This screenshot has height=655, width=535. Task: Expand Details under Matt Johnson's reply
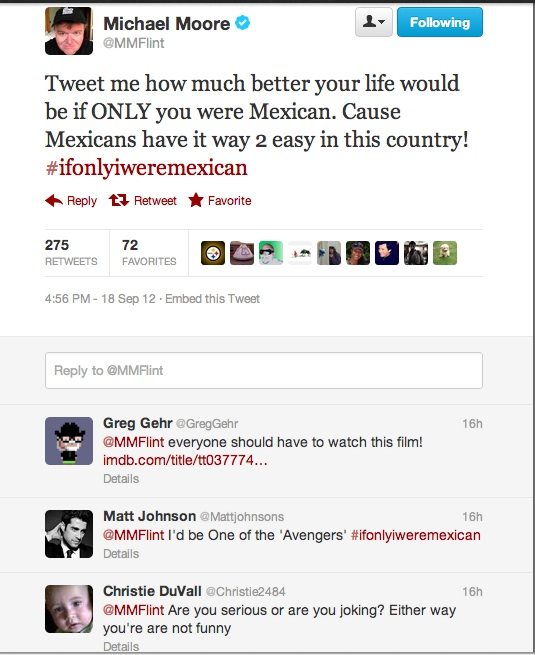tap(121, 553)
